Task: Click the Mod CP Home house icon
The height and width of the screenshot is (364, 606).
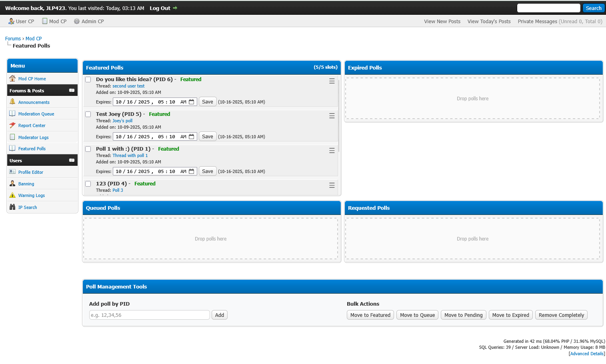Action: [12, 79]
